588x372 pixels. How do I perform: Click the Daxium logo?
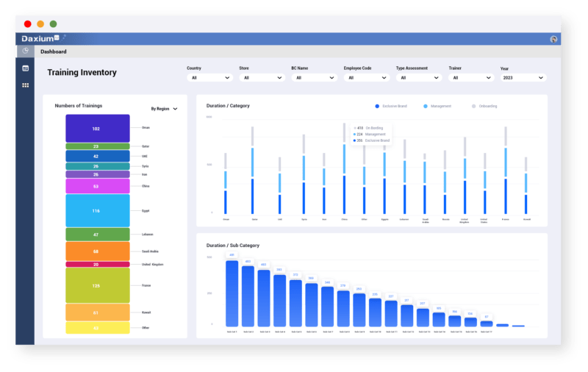point(40,39)
